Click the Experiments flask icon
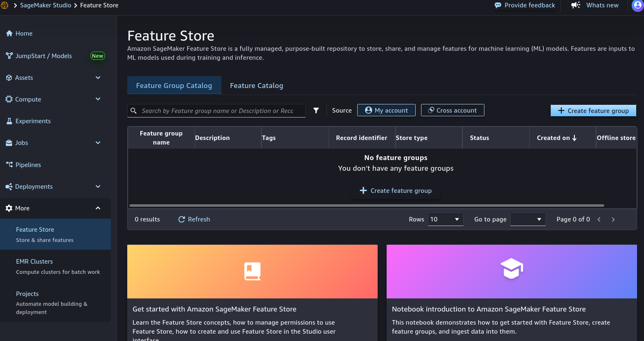Screen dimensions: 644x341 (9, 121)
